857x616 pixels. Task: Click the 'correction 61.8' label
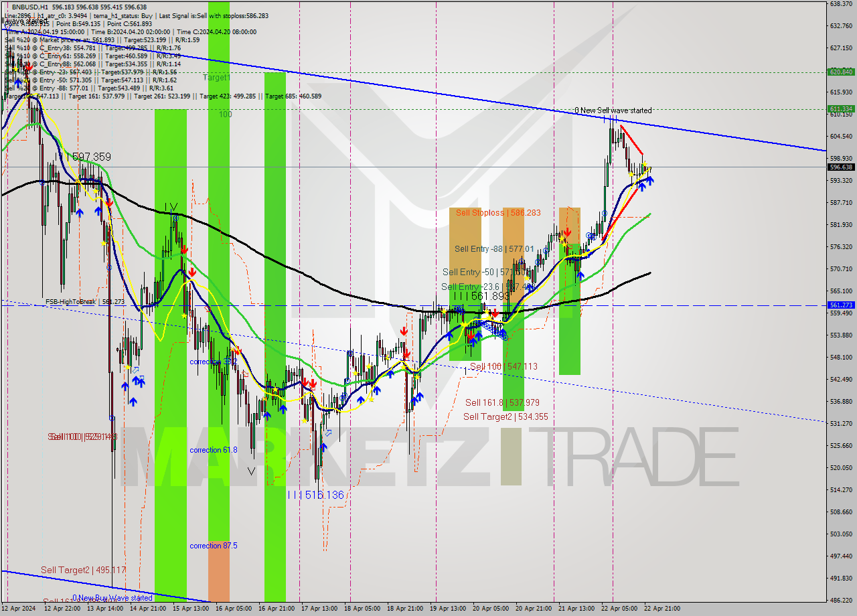213,450
